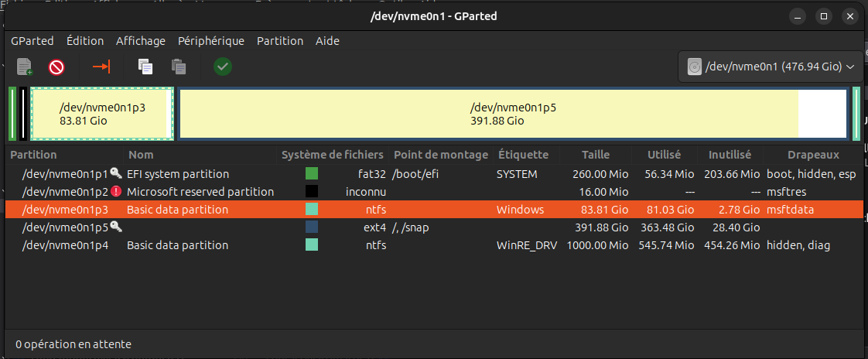Click the Copy partition toolbar icon
868x359 pixels.
pos(145,67)
